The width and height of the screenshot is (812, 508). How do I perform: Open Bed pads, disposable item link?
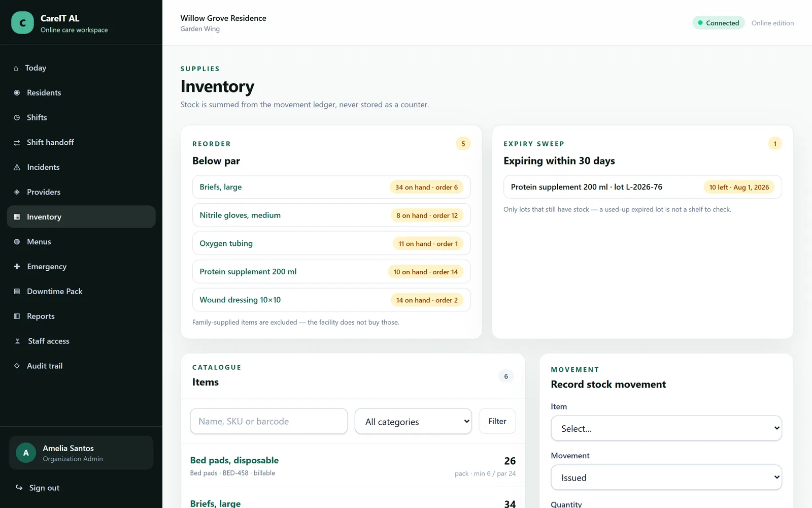pos(234,460)
